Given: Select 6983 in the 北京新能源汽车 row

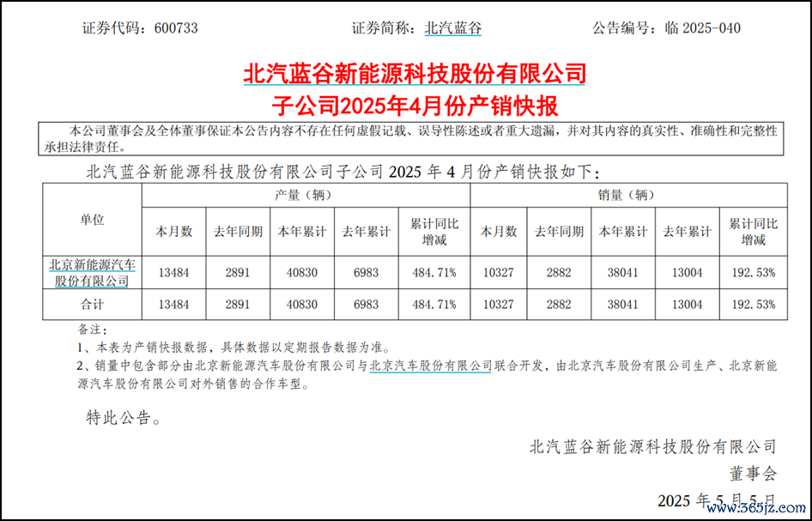Looking at the screenshot, I should coord(367,272).
